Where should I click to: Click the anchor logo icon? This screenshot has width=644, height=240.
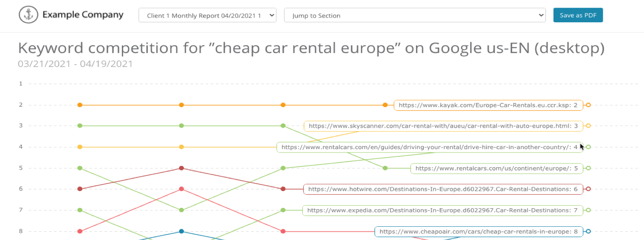[29, 15]
